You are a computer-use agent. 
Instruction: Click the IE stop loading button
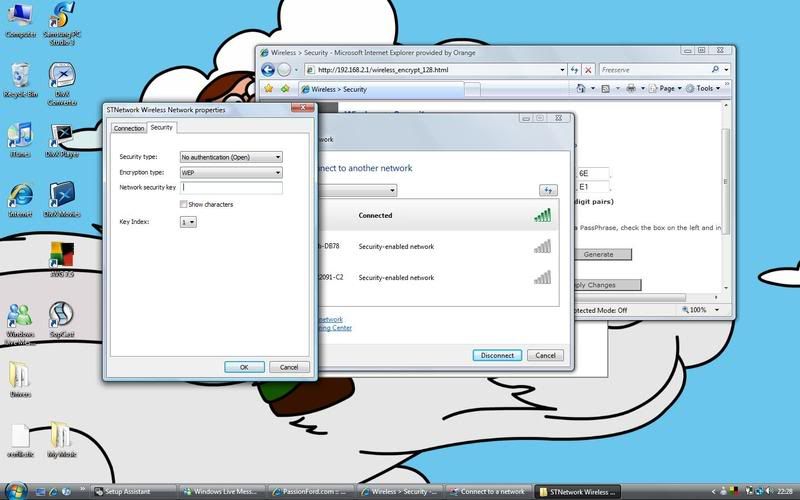tap(588, 70)
